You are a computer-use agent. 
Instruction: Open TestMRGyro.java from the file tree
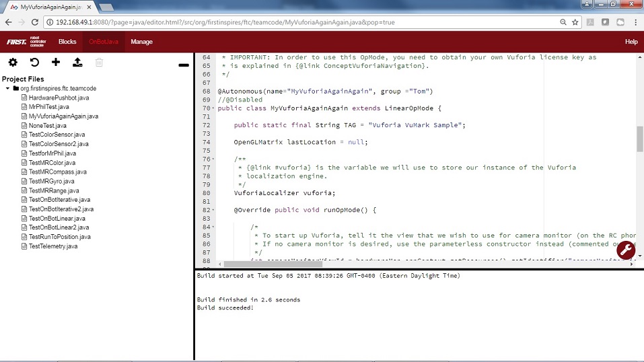tap(51, 181)
